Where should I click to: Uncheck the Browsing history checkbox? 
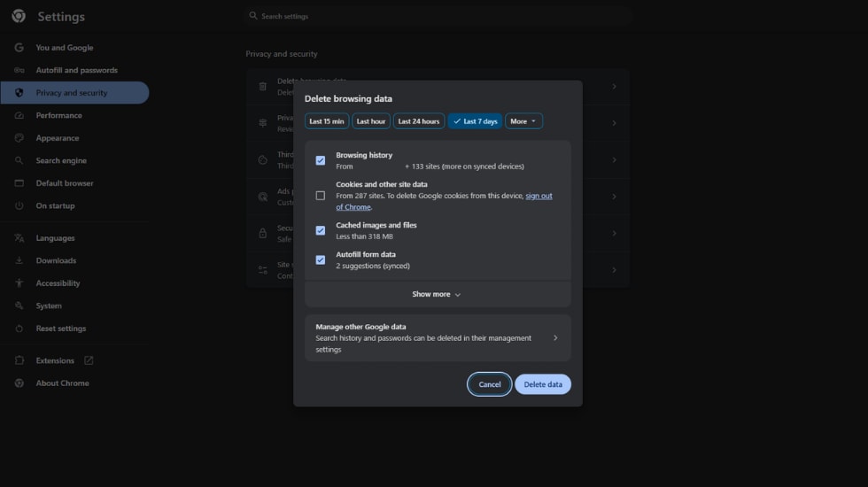coord(321,160)
